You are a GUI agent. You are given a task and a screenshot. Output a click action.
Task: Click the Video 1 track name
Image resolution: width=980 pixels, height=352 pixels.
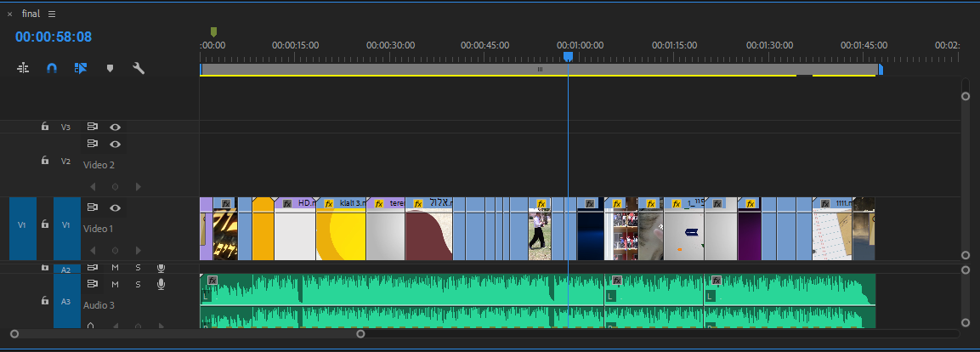pyautogui.click(x=98, y=229)
